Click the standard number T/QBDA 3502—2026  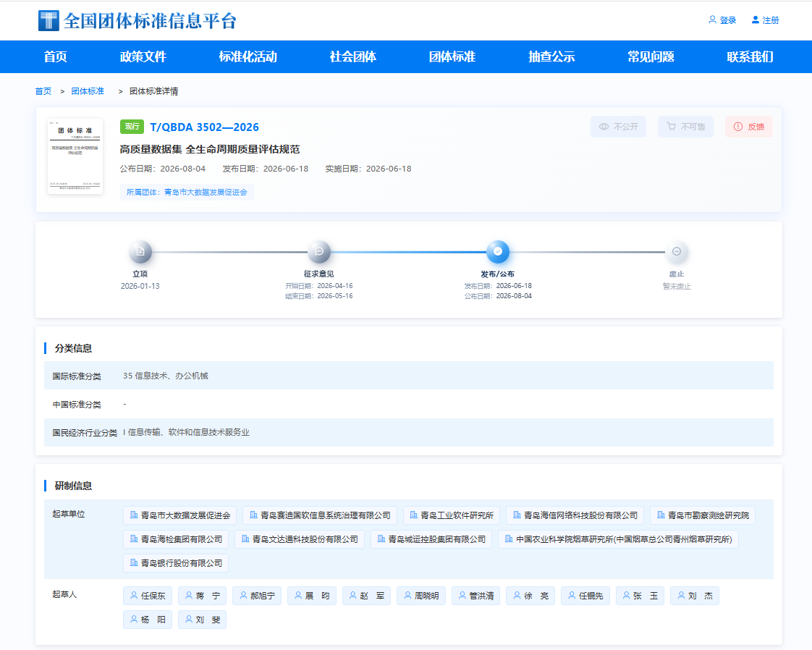[x=205, y=127]
